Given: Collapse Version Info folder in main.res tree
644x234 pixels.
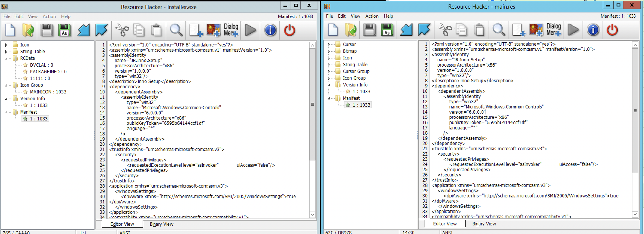Looking at the screenshot, I should pyautogui.click(x=329, y=85).
